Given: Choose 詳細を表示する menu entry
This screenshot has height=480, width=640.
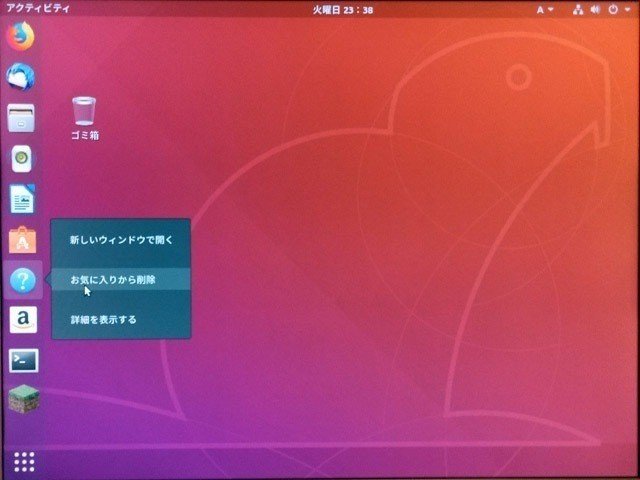Looking at the screenshot, I should (121, 320).
